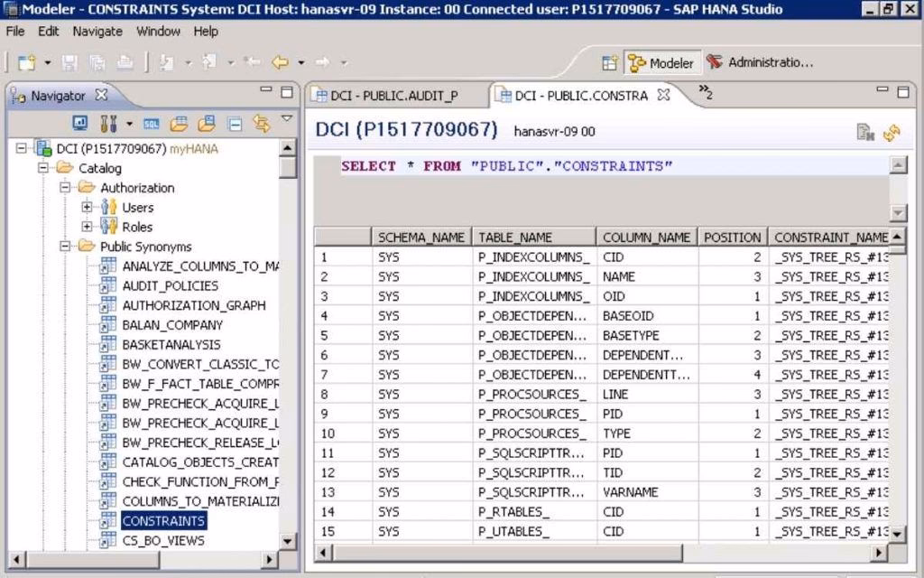The height and width of the screenshot is (578, 924).
Task: Expand the Roles node
Action: tap(87, 227)
